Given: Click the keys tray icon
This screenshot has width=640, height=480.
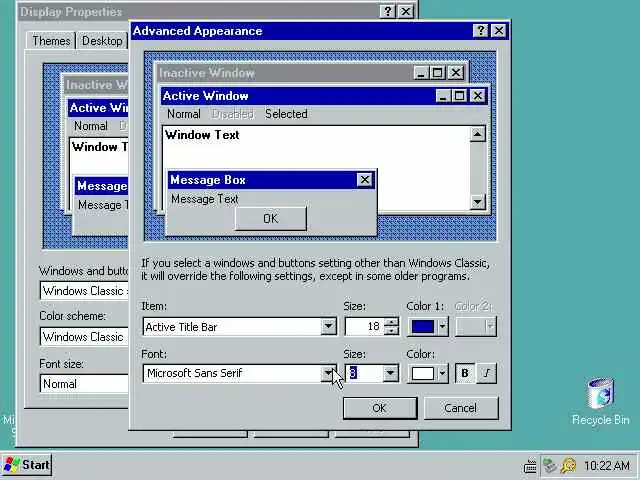Looking at the screenshot, I should [x=568, y=465].
